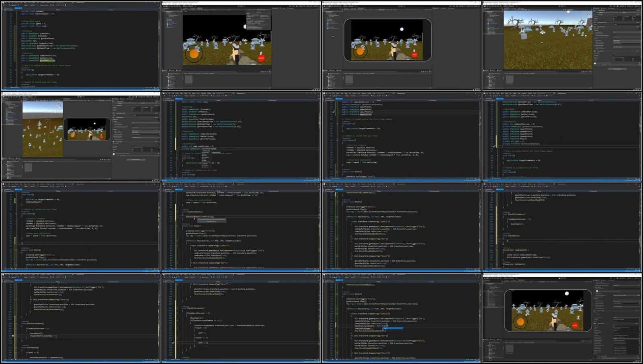Screen dimensions: 643x364
Task: Click the moon in the last frame's phone preview
Action: tap(567, 294)
